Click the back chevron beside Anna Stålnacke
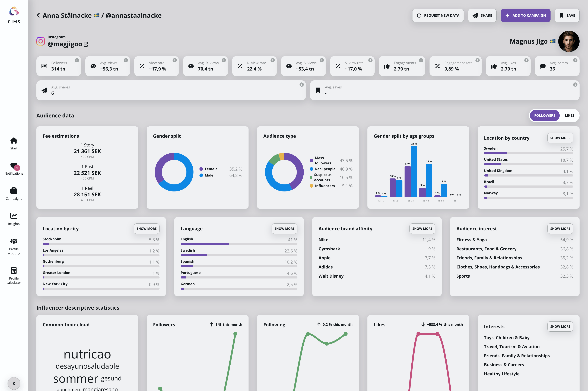The height and width of the screenshot is (391, 588). pos(38,15)
